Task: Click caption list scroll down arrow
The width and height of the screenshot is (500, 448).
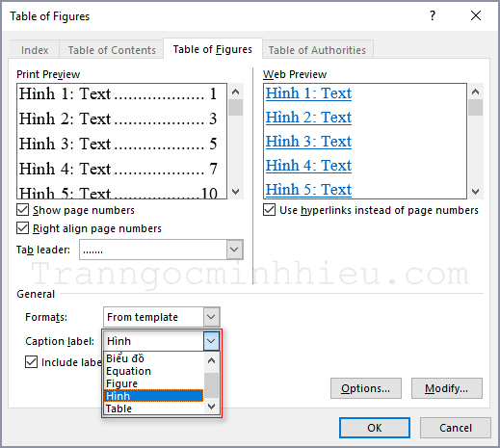Action: [x=211, y=407]
